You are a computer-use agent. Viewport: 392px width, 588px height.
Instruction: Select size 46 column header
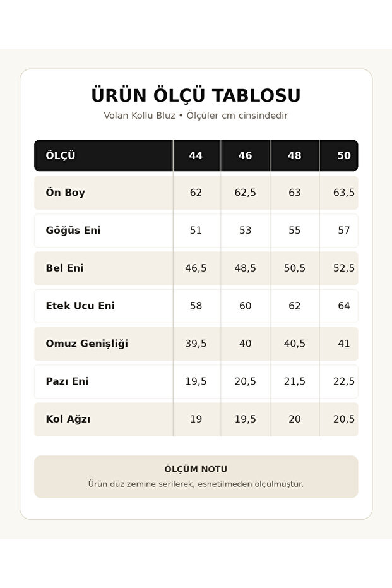(246, 155)
